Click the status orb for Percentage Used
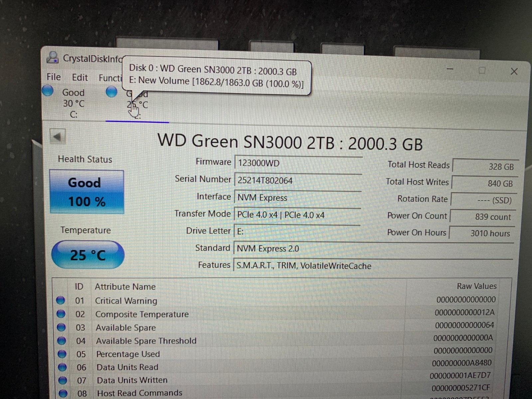The width and height of the screenshot is (532, 399). click(62, 354)
